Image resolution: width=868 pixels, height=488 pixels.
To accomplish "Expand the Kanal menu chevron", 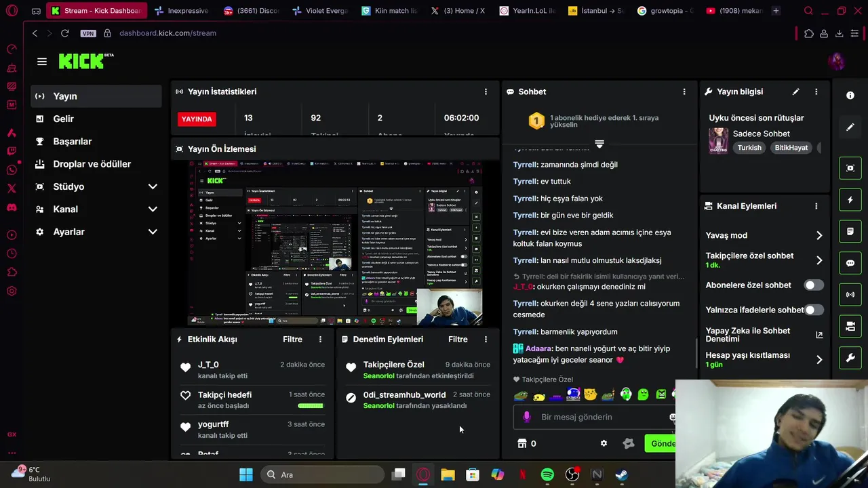I will pos(153,209).
